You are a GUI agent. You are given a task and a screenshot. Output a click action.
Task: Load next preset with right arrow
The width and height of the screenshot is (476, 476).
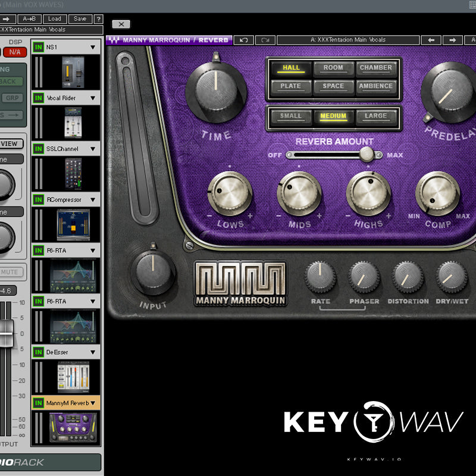coord(453,40)
